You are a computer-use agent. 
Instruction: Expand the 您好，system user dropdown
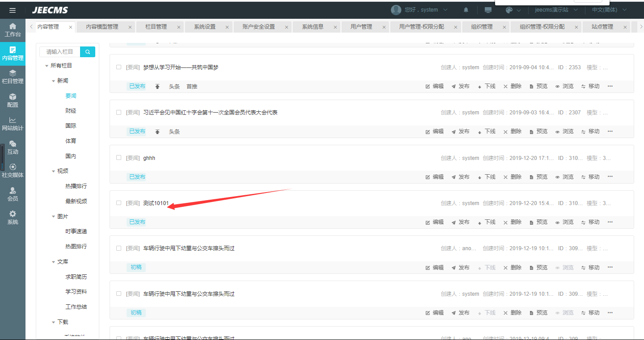pos(426,10)
